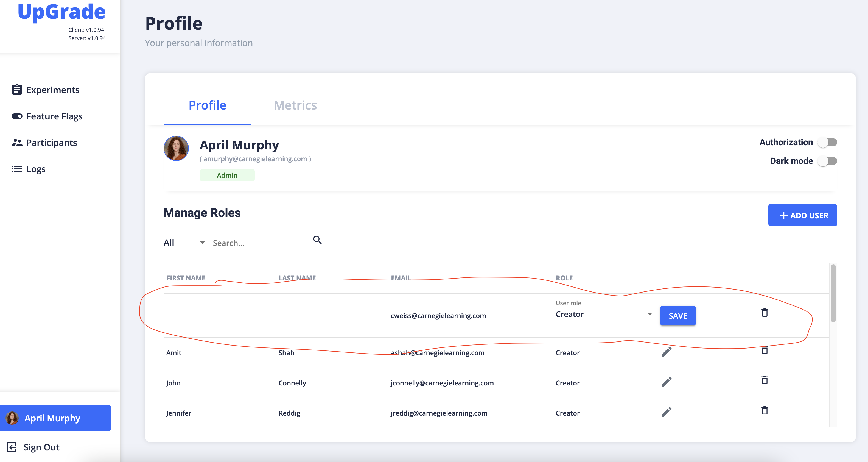
Task: Edit Amit Shah's role with pencil icon
Action: click(666, 351)
